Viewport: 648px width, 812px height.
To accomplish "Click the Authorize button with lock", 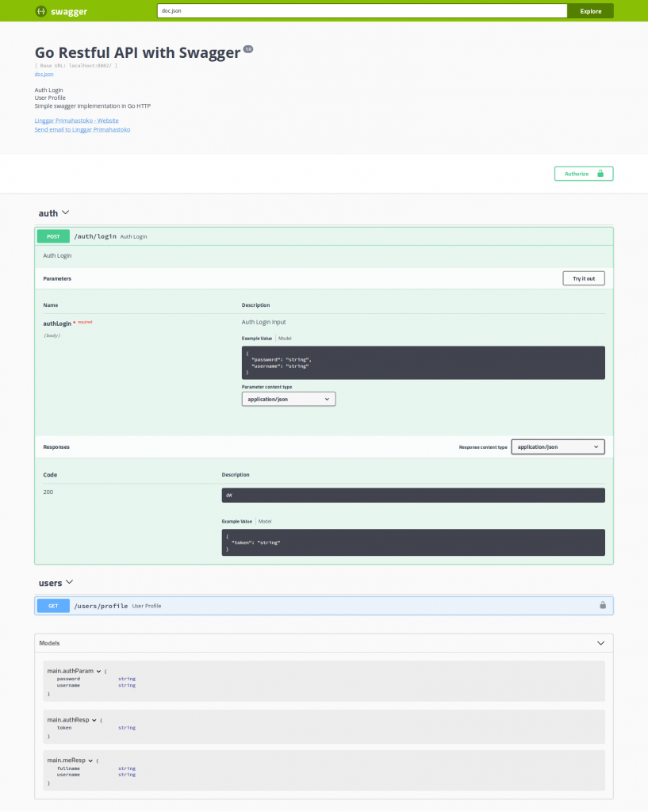I will point(583,174).
